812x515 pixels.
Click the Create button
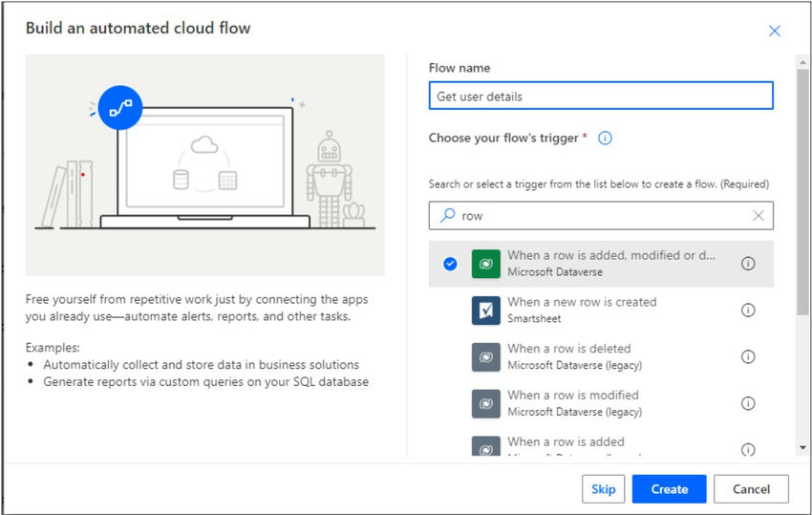669,489
